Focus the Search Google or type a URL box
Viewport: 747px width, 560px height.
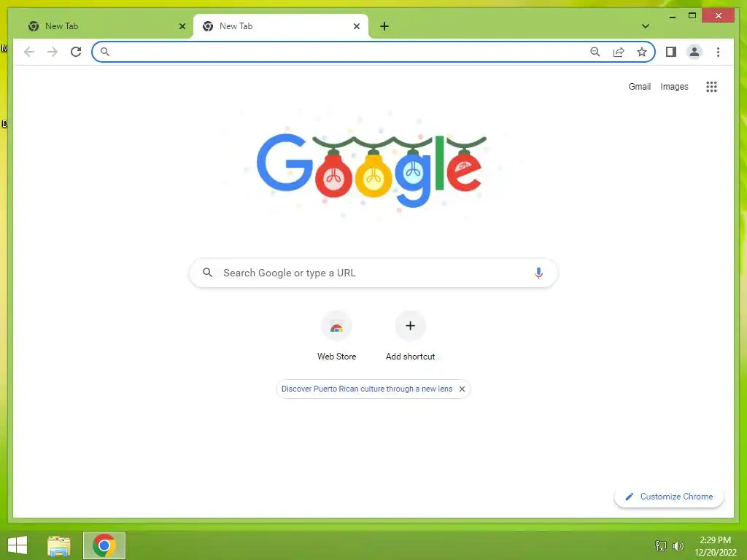click(373, 273)
